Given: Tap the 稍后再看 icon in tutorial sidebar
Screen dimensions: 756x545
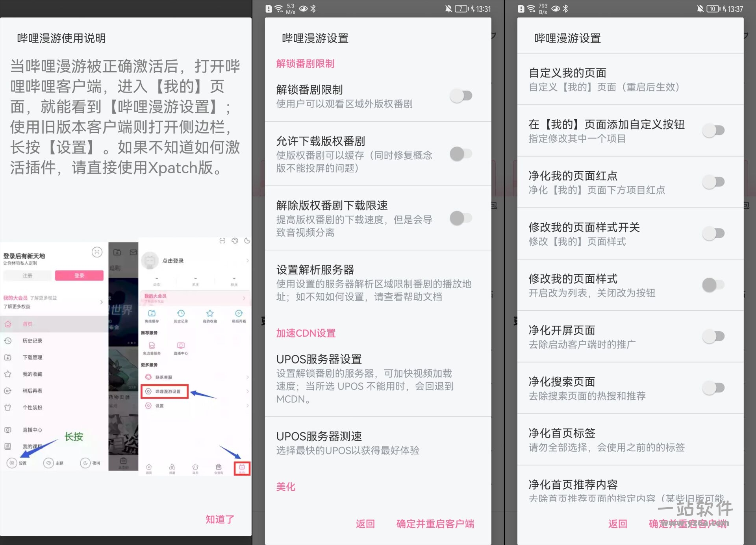Looking at the screenshot, I should coord(7,391).
